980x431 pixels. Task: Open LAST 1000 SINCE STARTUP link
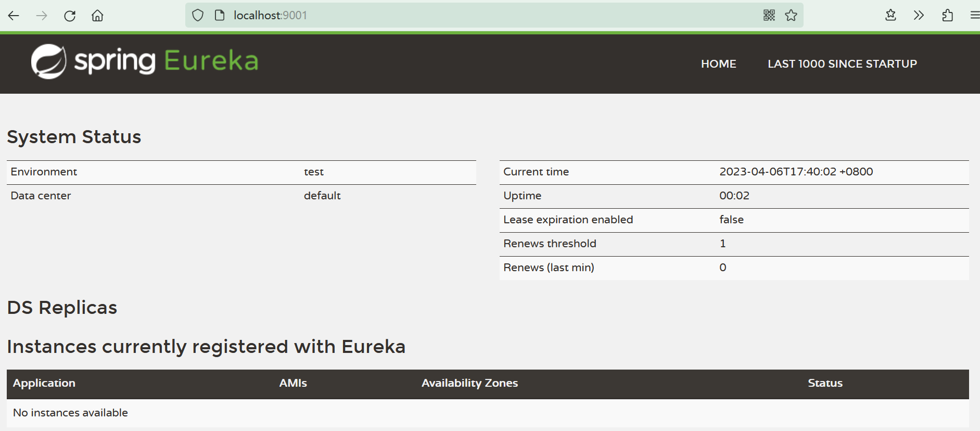click(842, 64)
